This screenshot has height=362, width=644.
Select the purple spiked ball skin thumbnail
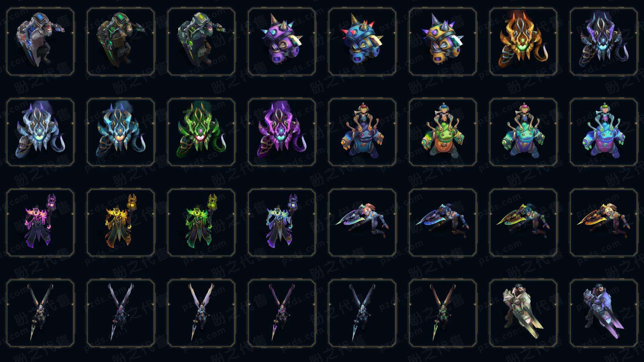click(x=282, y=42)
